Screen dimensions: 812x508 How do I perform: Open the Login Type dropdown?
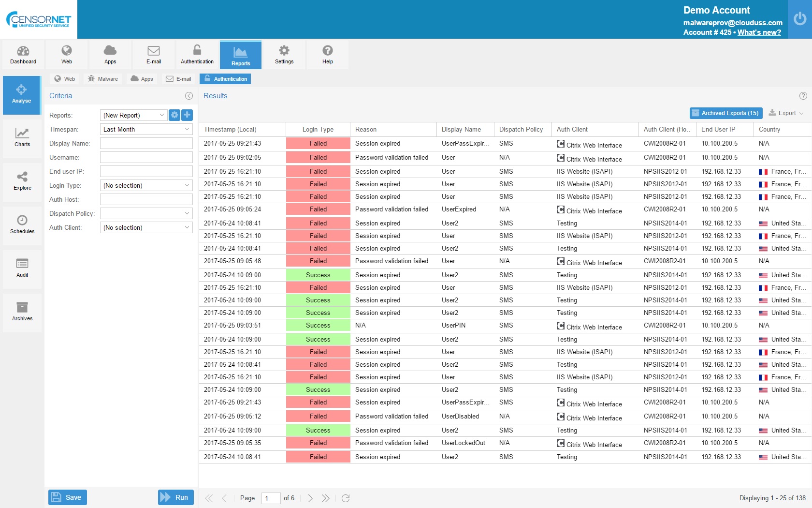[187, 185]
